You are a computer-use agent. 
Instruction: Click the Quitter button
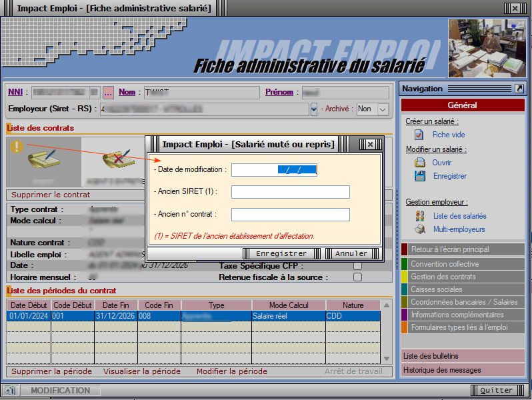[497, 390]
